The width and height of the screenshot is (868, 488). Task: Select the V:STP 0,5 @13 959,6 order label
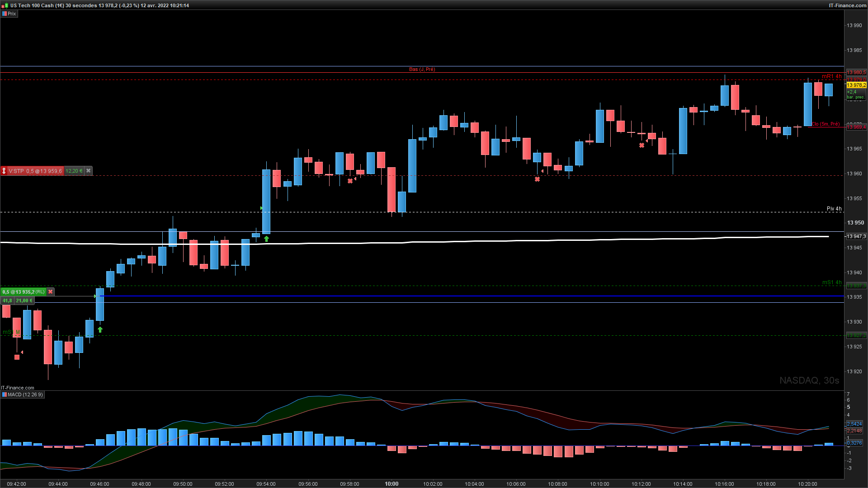pos(35,171)
